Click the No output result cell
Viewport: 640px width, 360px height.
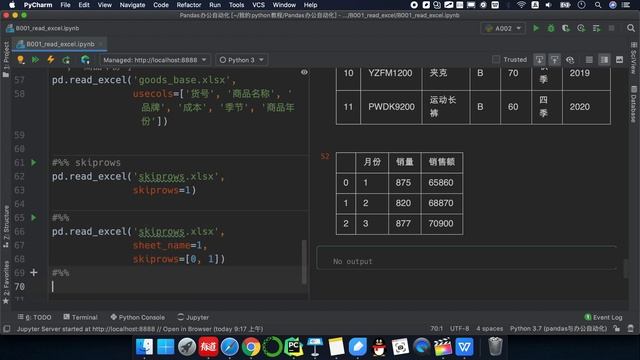point(466,258)
